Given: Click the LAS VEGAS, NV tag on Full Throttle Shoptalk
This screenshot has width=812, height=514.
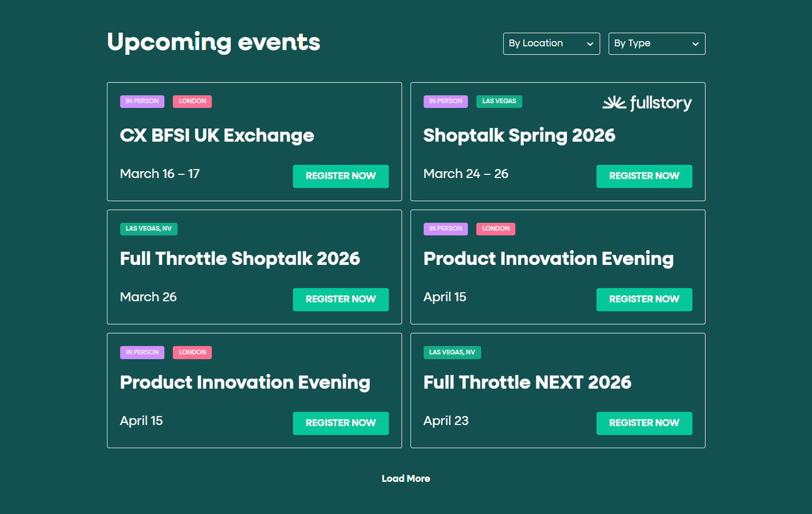Looking at the screenshot, I should click(x=149, y=229).
